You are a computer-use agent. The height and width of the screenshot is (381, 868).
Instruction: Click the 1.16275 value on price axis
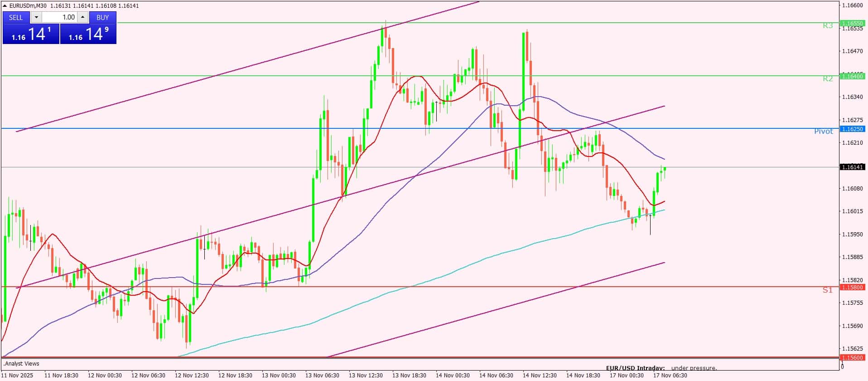852,120
